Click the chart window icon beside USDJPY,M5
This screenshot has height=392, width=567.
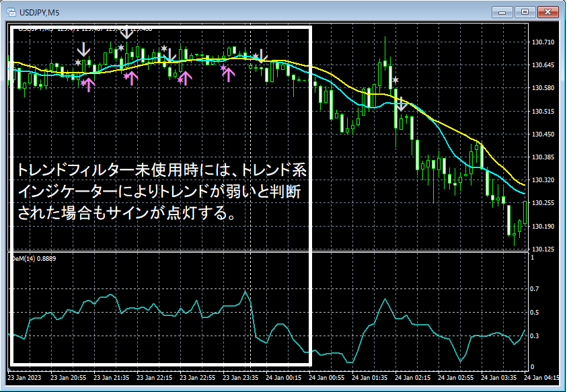tap(11, 13)
